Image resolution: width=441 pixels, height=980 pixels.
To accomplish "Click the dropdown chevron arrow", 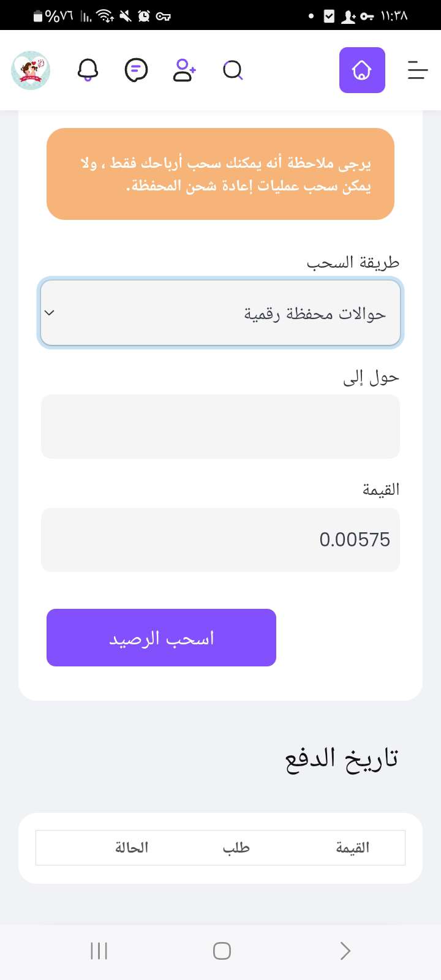I will click(50, 313).
